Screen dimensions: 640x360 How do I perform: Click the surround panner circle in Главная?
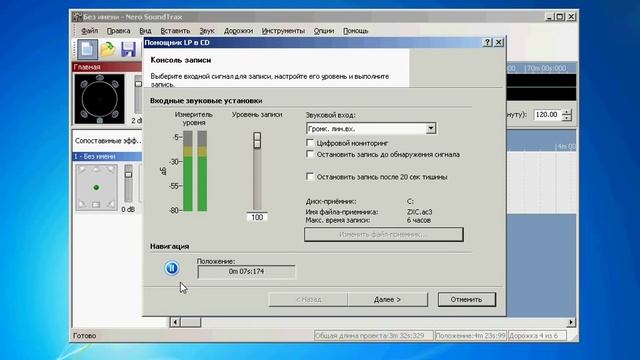pyautogui.click(x=100, y=99)
